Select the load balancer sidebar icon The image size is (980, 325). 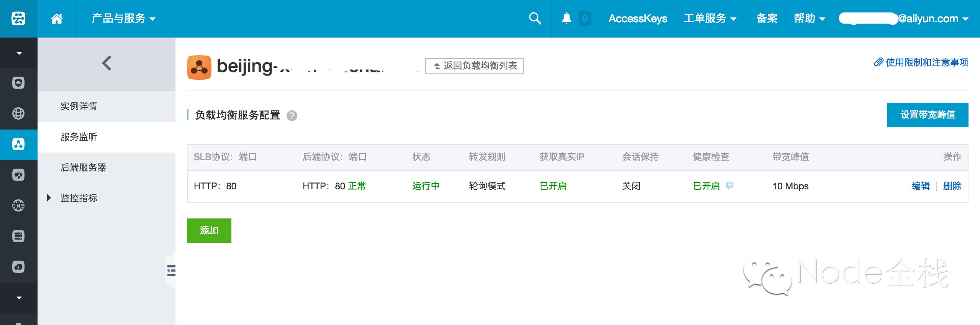pyautogui.click(x=18, y=144)
